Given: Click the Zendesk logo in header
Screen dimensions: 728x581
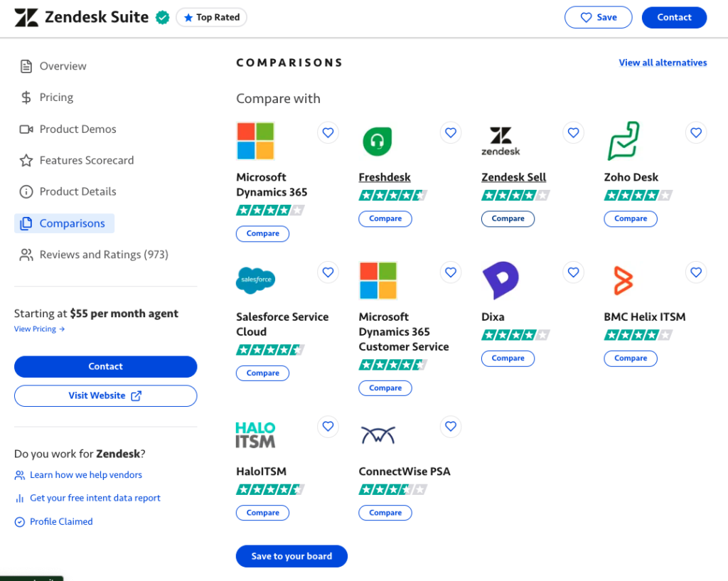Looking at the screenshot, I should [x=26, y=18].
